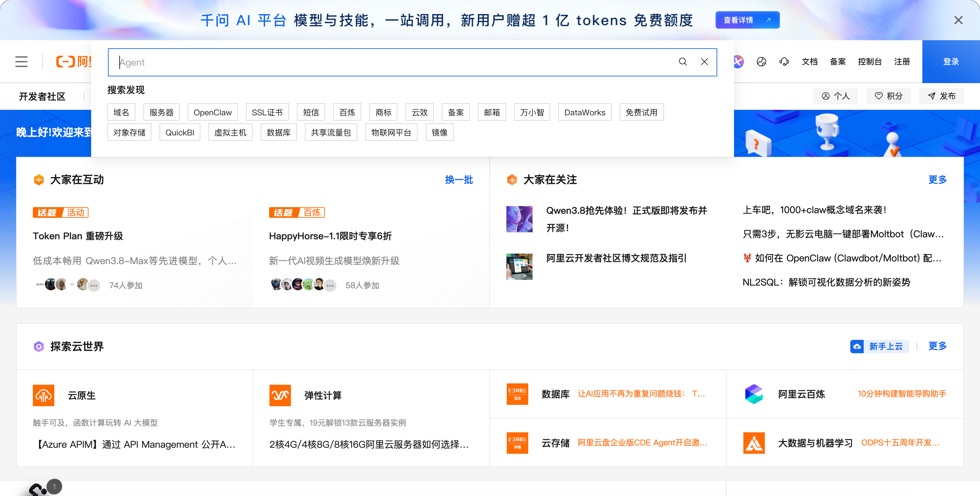
Task: Open NL2SQL 解锁可视化数据分析 link
Action: click(x=826, y=282)
